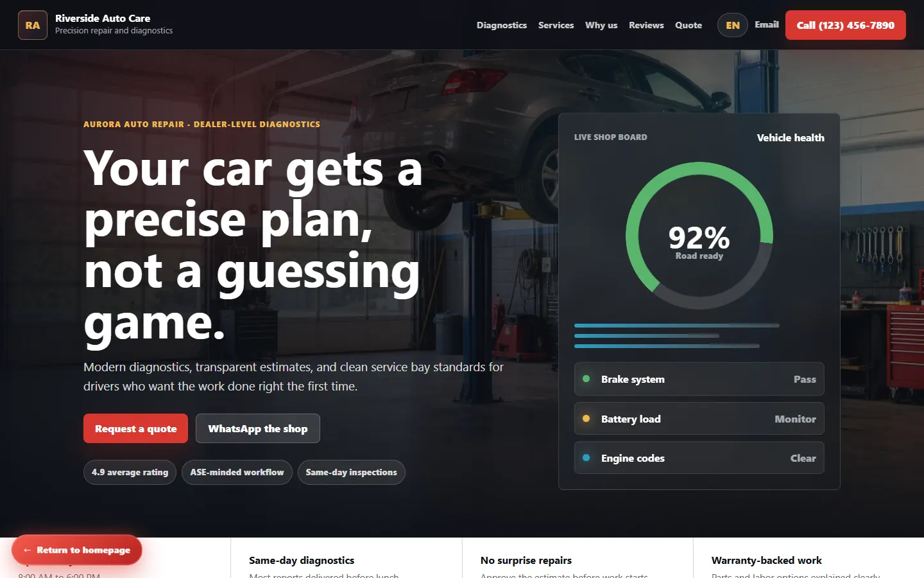This screenshot has height=578, width=924.
Task: Click the Pass status text
Action: pos(805,380)
